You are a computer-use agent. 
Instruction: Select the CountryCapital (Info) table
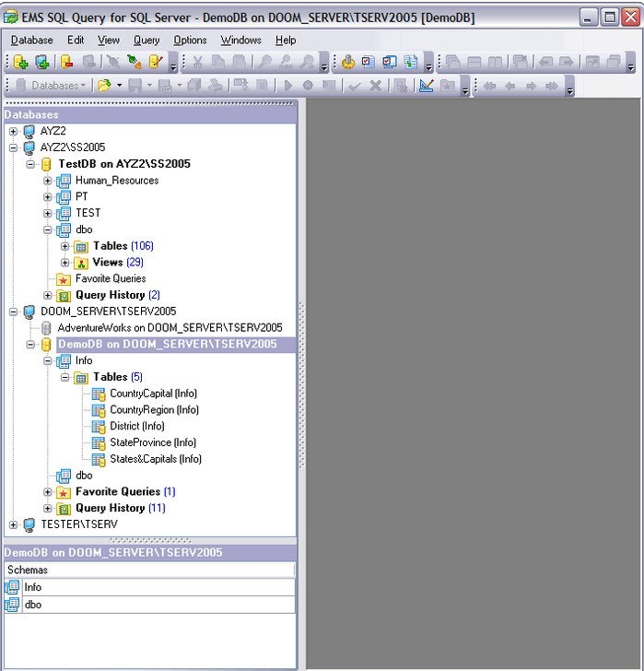tap(153, 394)
